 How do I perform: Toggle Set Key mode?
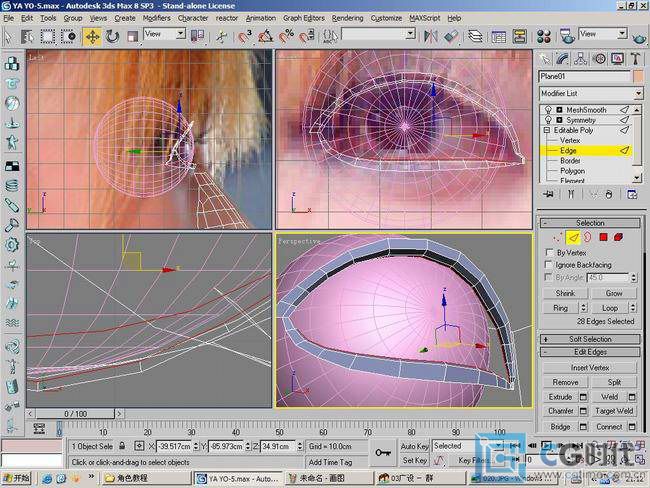[414, 460]
